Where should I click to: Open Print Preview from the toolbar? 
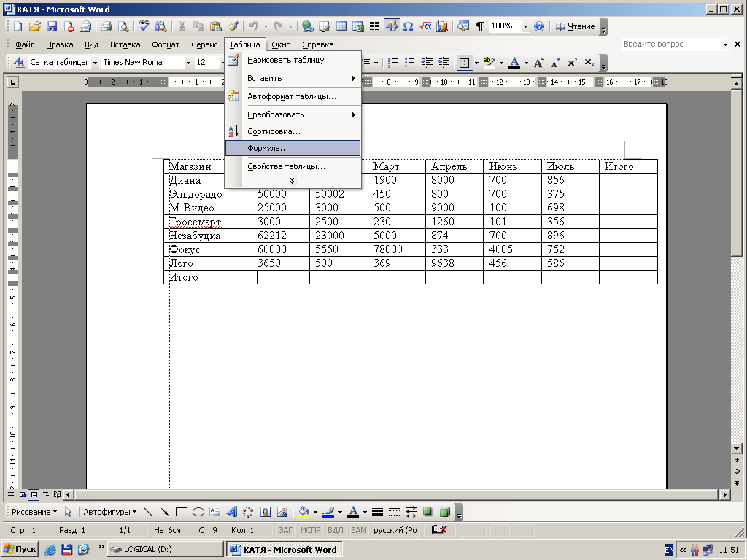(123, 26)
